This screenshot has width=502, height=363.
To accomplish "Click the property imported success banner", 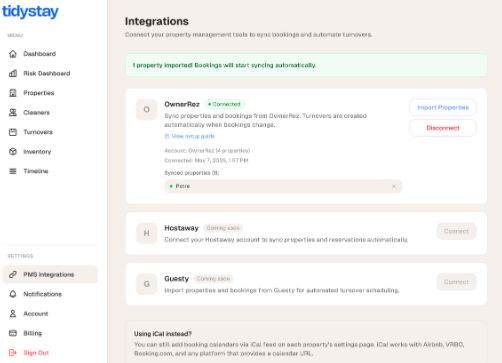I will tap(306, 65).
